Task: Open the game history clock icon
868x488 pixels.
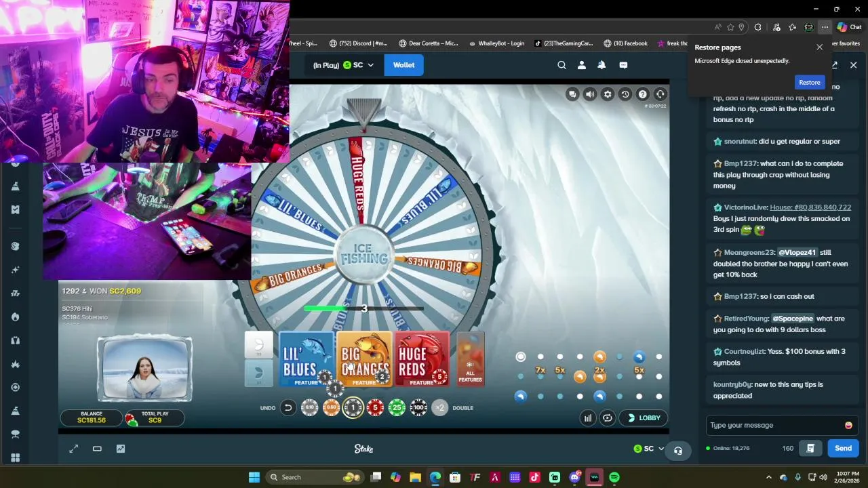Action: 625,94
